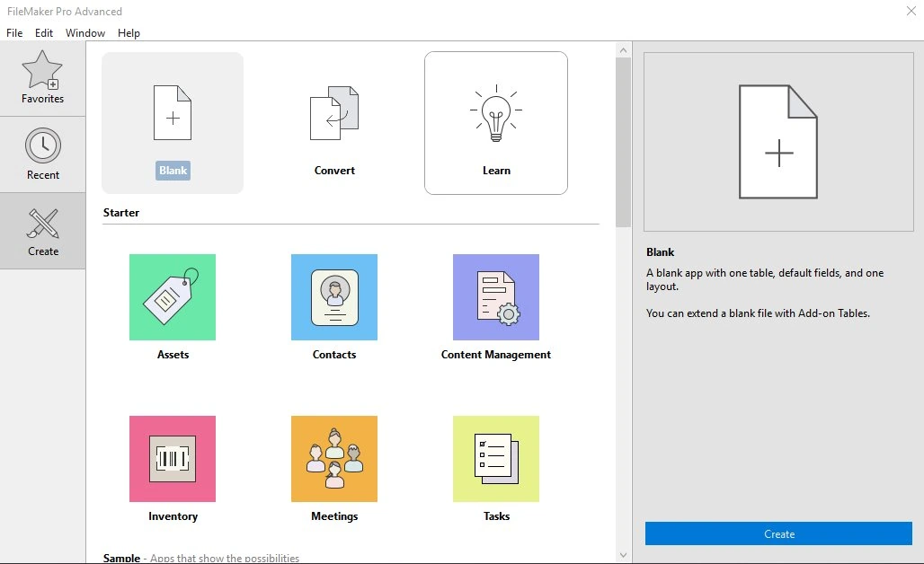Click the Starter section heading
The image size is (924, 564).
point(121,213)
